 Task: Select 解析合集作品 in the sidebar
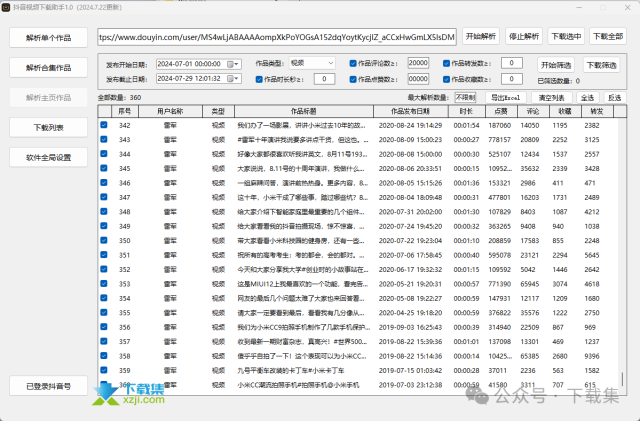(49, 67)
